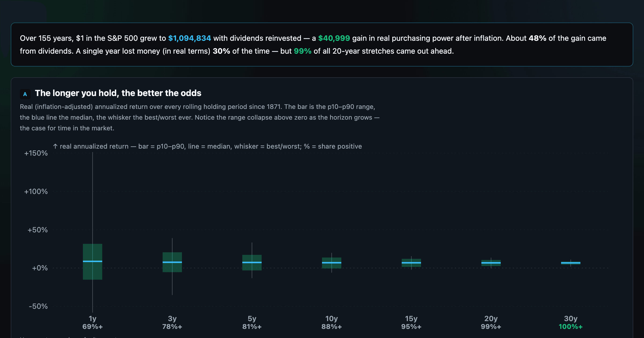Click the +150% y-axis label

36,153
